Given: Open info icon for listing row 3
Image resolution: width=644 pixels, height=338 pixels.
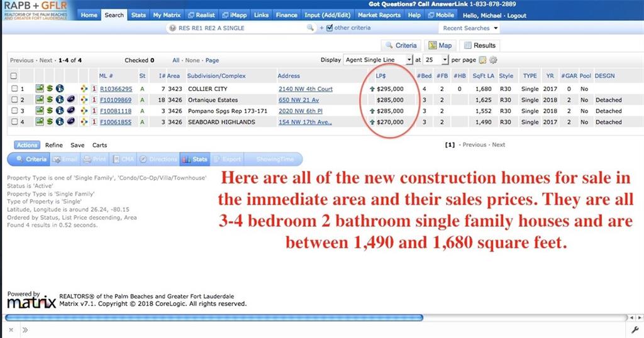Looking at the screenshot, I should 60,111.
